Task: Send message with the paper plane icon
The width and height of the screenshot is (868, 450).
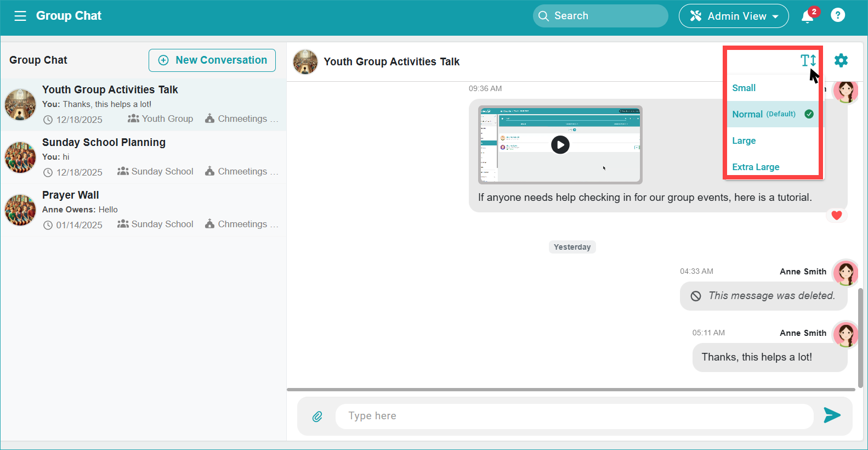Action: click(x=832, y=415)
